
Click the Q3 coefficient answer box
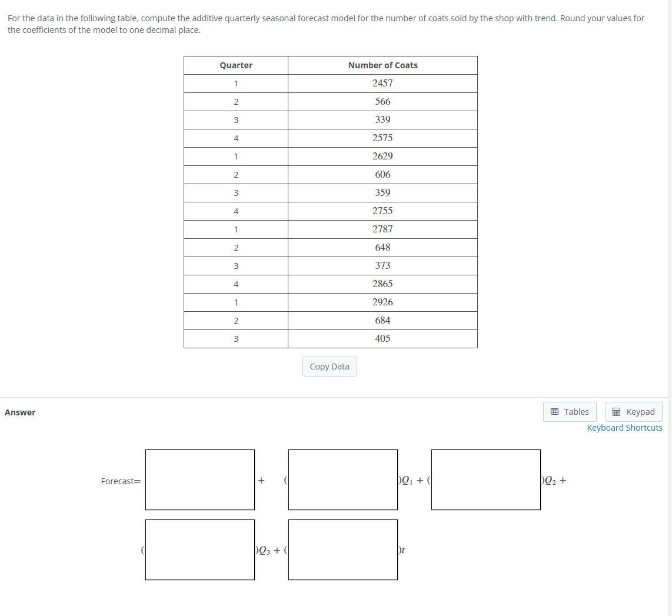coord(199,550)
